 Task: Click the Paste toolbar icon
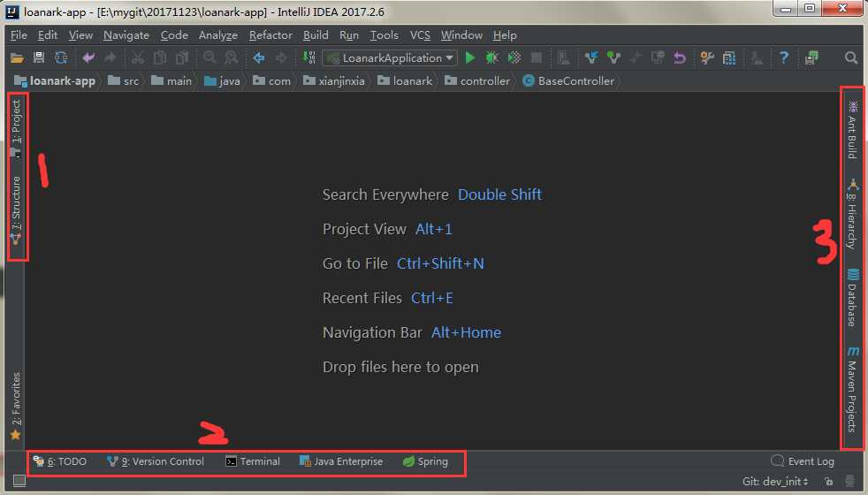(x=182, y=57)
